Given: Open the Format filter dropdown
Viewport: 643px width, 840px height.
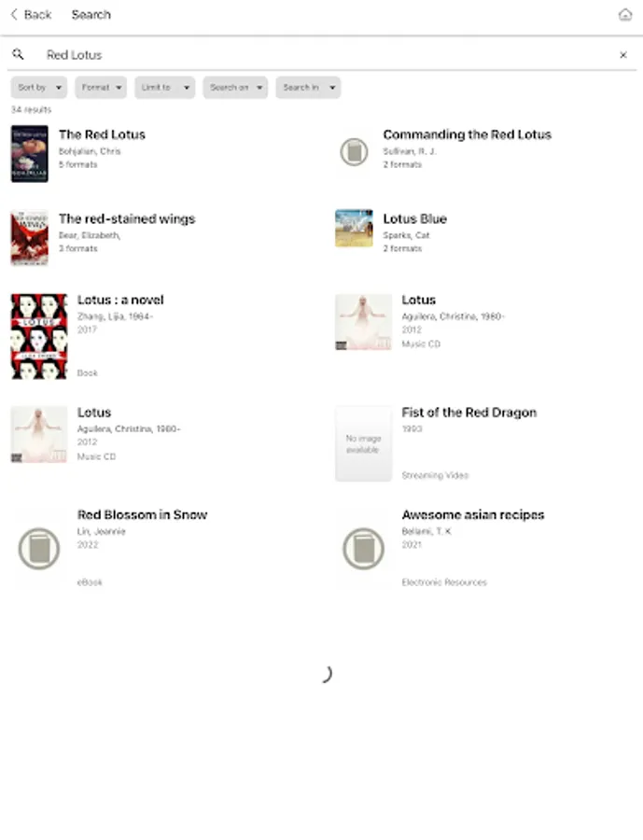Looking at the screenshot, I should tap(101, 88).
